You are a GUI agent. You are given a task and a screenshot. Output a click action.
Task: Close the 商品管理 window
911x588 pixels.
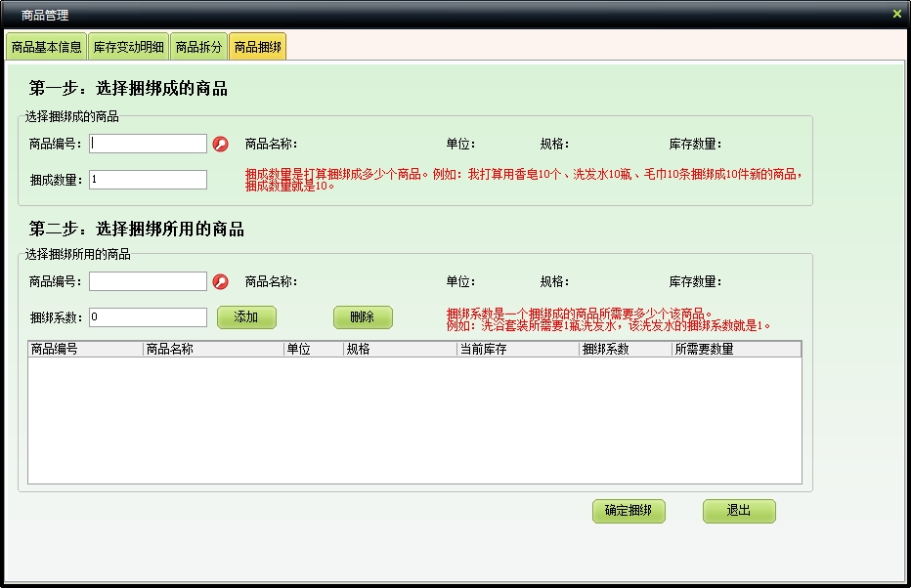coord(897,14)
